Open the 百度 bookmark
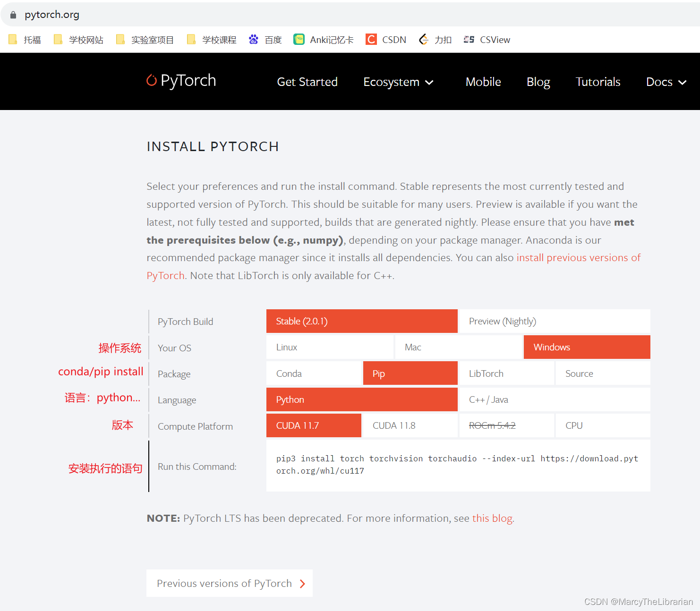This screenshot has height=611, width=700. tap(265, 40)
